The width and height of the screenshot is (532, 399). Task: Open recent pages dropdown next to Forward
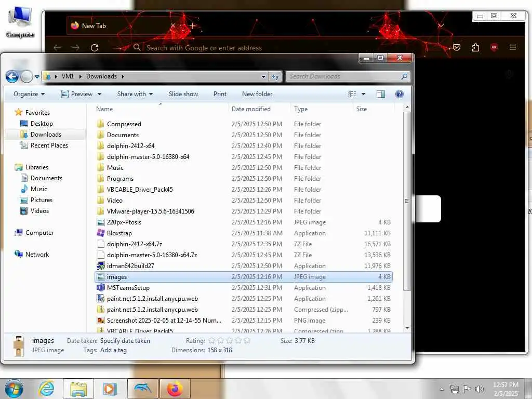37,77
